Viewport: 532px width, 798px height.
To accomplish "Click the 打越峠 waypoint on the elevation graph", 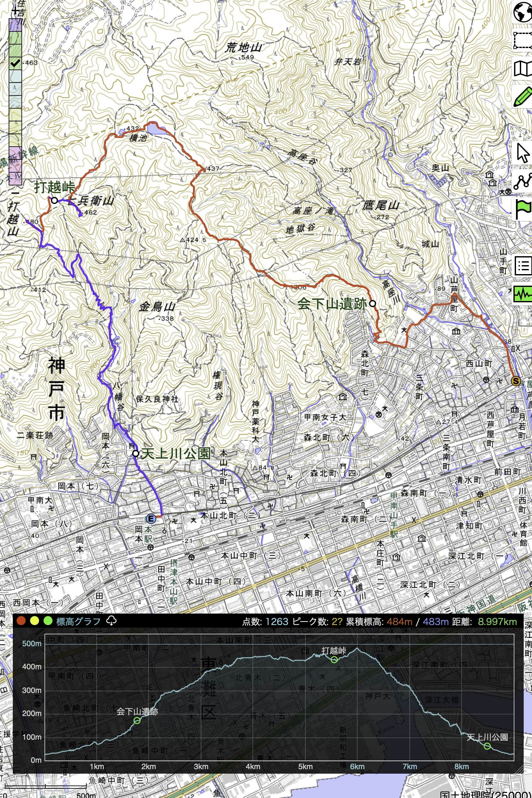I will pos(334,660).
